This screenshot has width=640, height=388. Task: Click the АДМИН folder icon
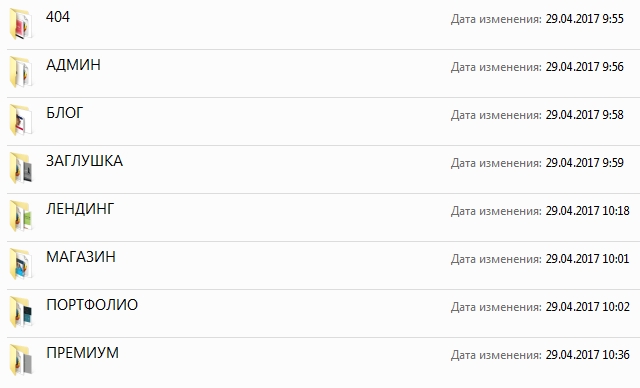point(20,72)
